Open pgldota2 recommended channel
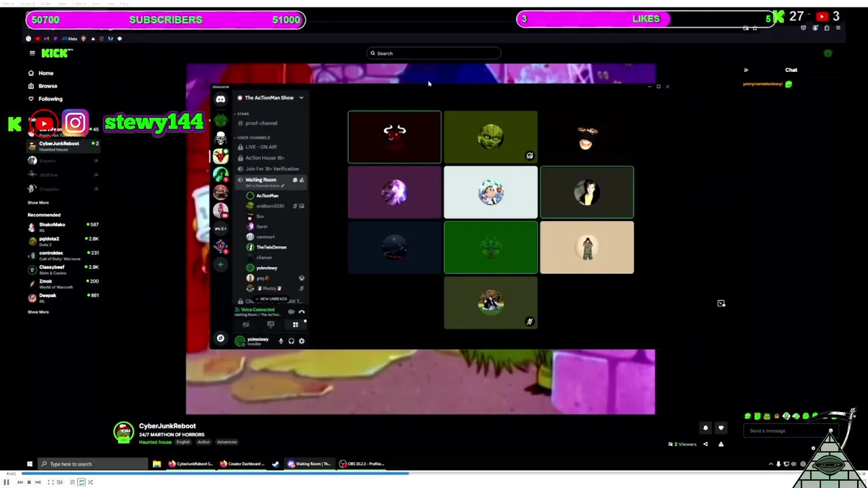This screenshot has height=488, width=868. point(62,241)
